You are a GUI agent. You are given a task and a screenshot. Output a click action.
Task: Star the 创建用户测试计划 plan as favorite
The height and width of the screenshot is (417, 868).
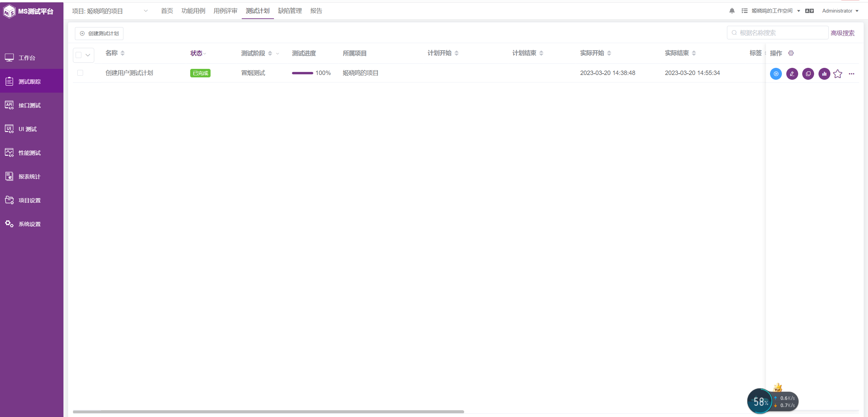[x=837, y=74]
